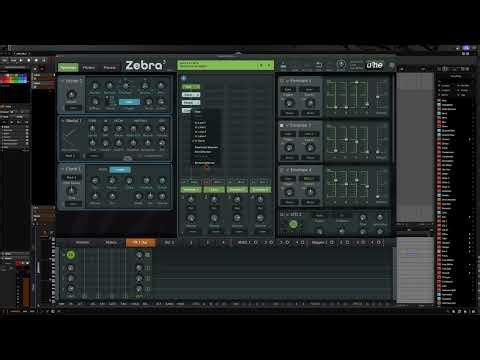The width and height of the screenshot is (480, 360).
Task: Toggle the Envelope 1 on/off box
Action: point(282,81)
